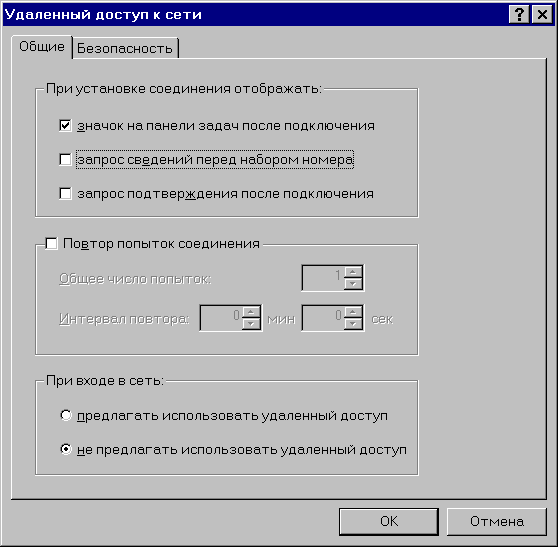Switch to the Безопасность tab
Image resolution: width=558 pixels, height=547 pixels.
[x=125, y=48]
